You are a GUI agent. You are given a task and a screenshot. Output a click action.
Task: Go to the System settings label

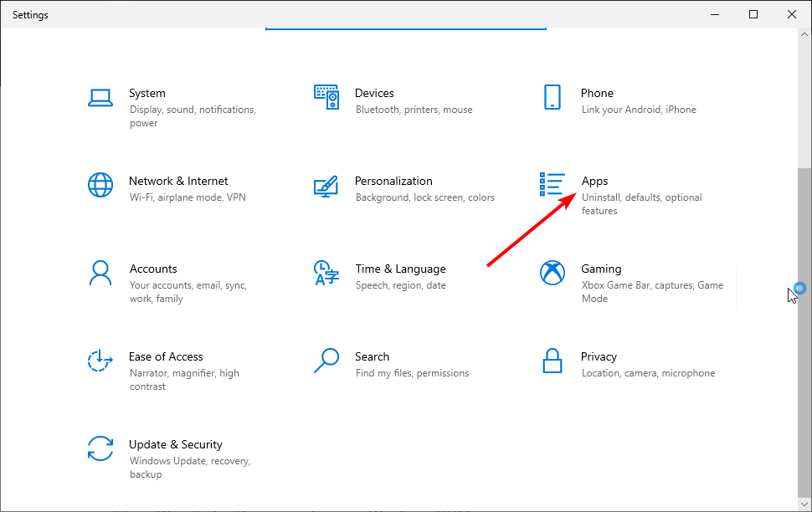147,93
